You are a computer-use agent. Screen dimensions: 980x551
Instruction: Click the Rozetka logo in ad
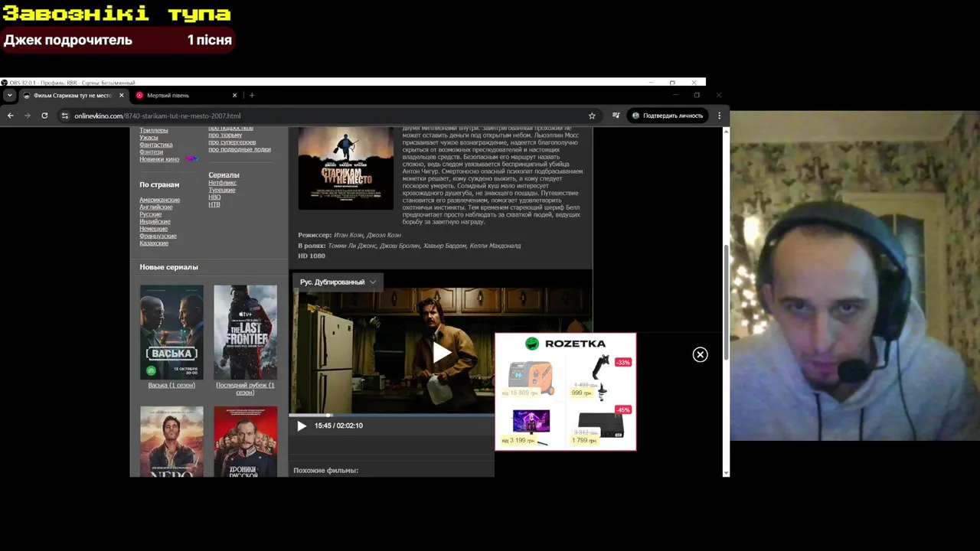(565, 344)
